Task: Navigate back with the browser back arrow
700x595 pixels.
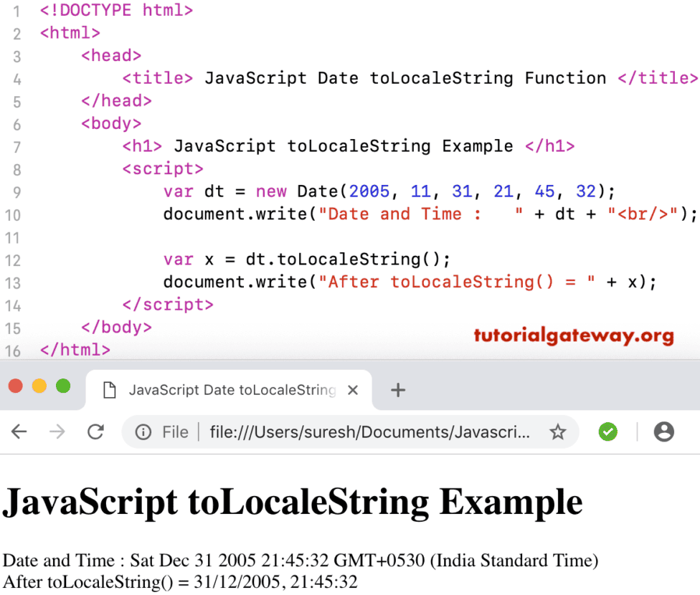Action: 19,432
